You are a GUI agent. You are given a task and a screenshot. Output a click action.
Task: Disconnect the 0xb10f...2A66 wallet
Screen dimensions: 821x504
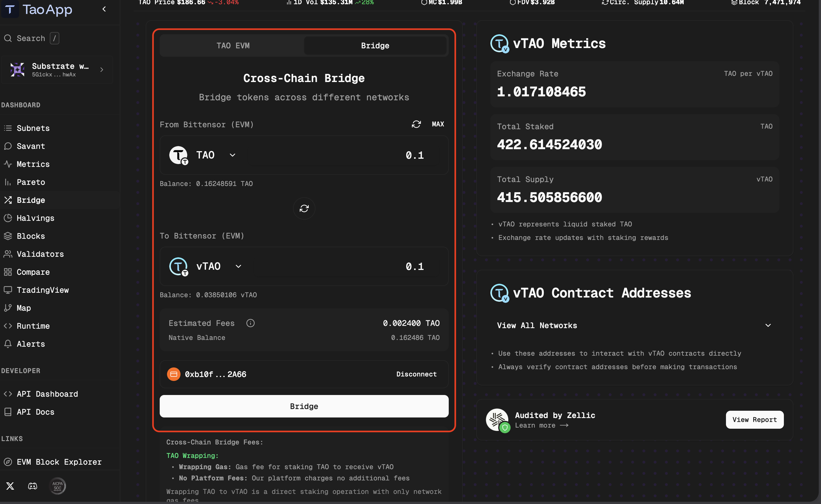click(416, 374)
